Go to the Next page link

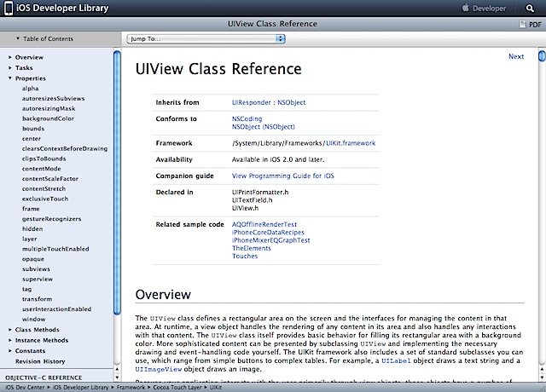click(515, 57)
